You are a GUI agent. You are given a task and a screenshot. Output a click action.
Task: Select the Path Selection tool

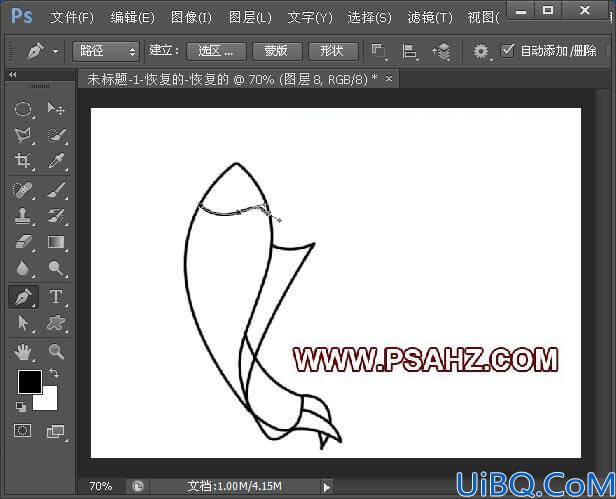click(x=23, y=323)
